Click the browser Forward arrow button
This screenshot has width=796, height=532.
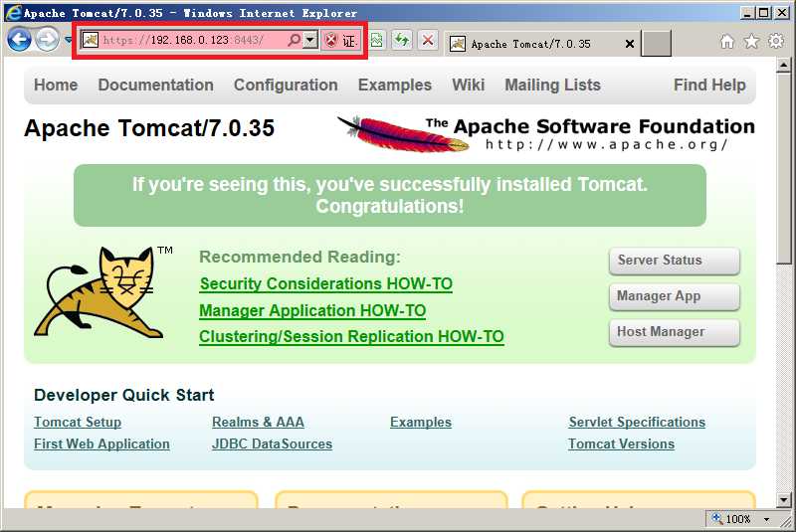click(47, 40)
